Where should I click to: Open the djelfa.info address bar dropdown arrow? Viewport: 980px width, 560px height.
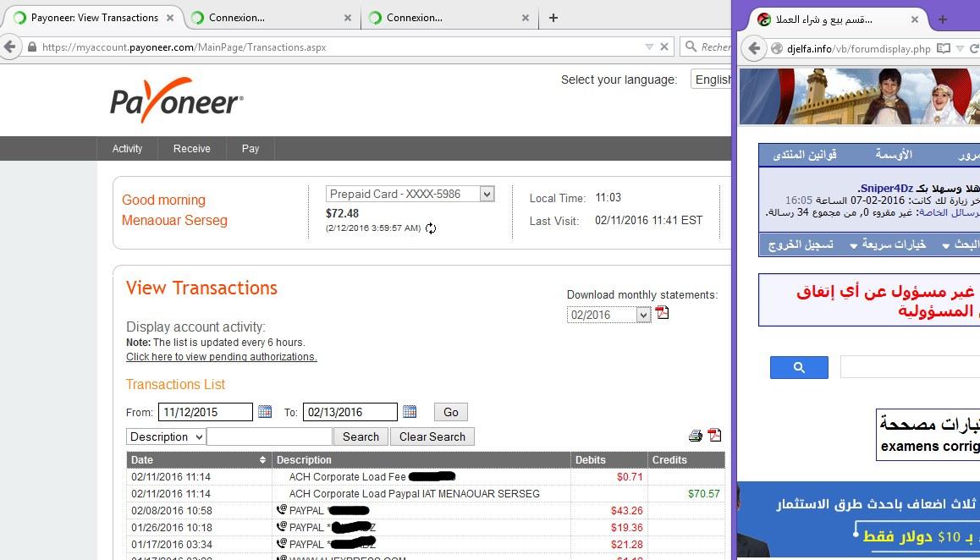click(960, 48)
